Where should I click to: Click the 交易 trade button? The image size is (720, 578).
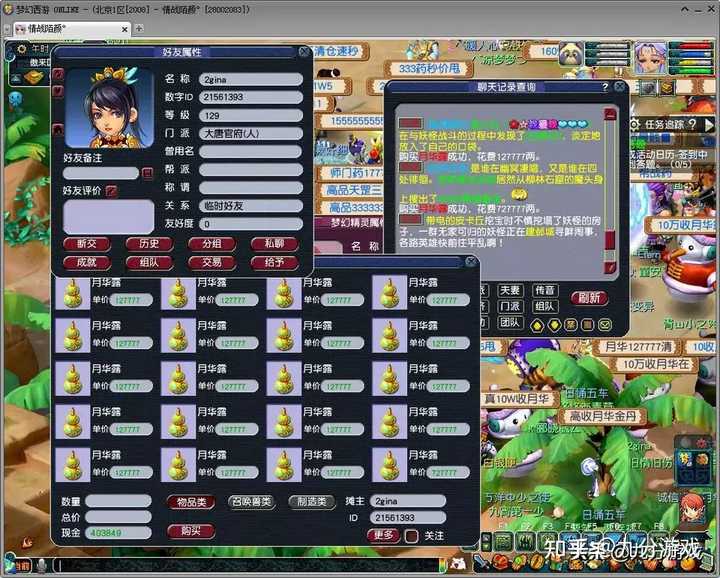click(x=212, y=263)
